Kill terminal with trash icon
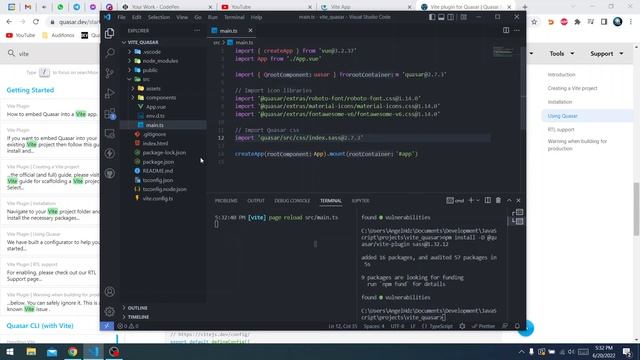 click(498, 200)
